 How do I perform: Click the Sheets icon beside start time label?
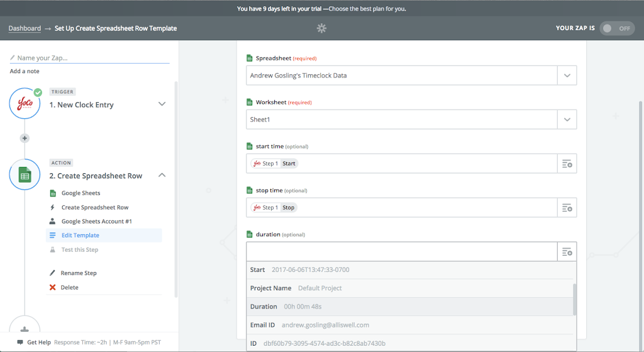[249, 146]
